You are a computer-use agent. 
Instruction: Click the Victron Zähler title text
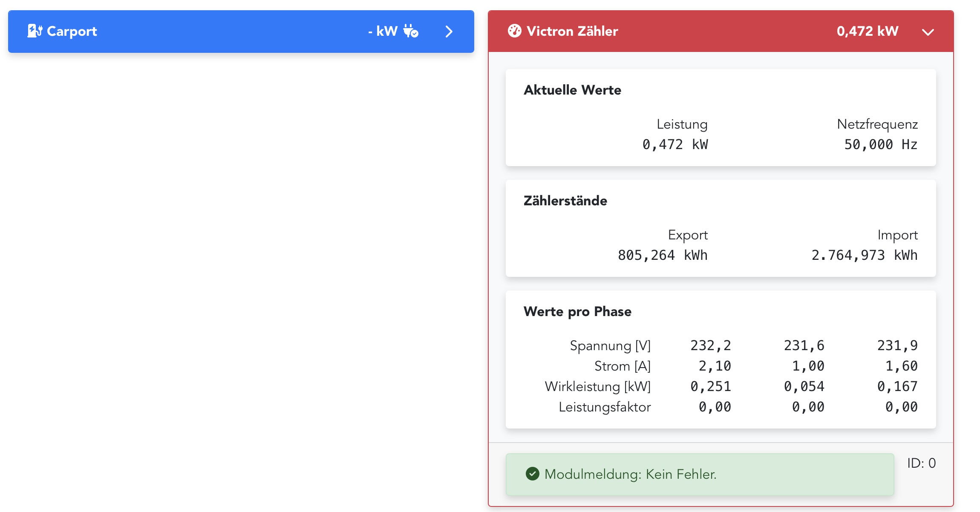tap(572, 31)
